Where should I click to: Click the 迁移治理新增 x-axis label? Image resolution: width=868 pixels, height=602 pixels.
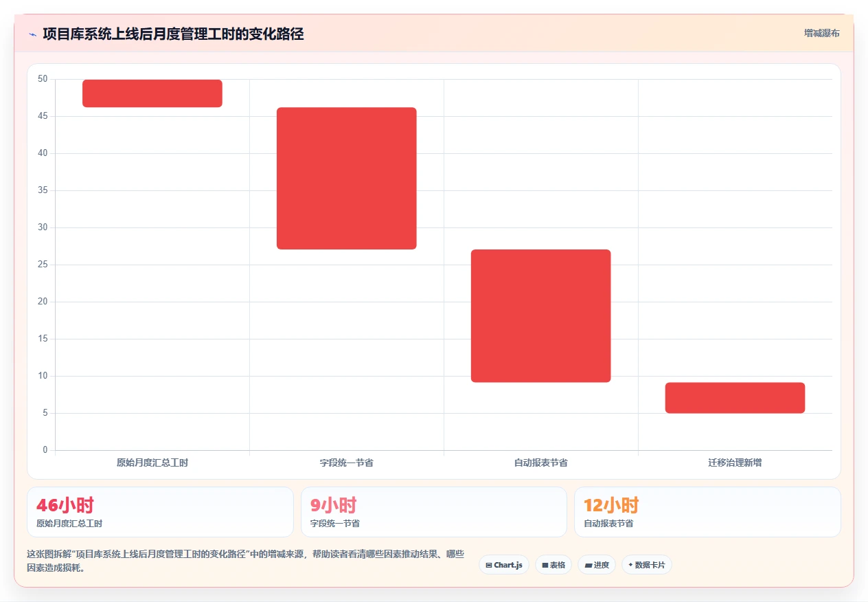[x=735, y=462]
